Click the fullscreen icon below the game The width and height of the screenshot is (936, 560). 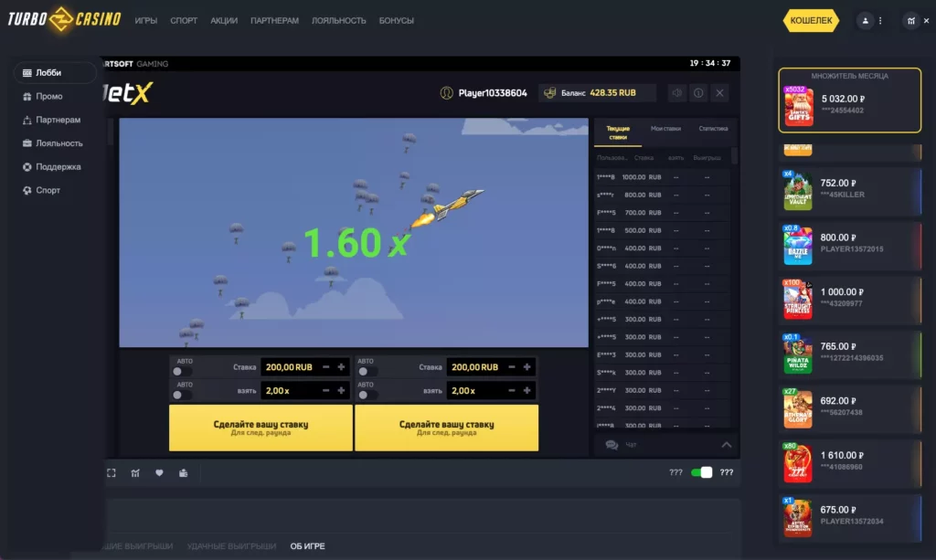(112, 472)
